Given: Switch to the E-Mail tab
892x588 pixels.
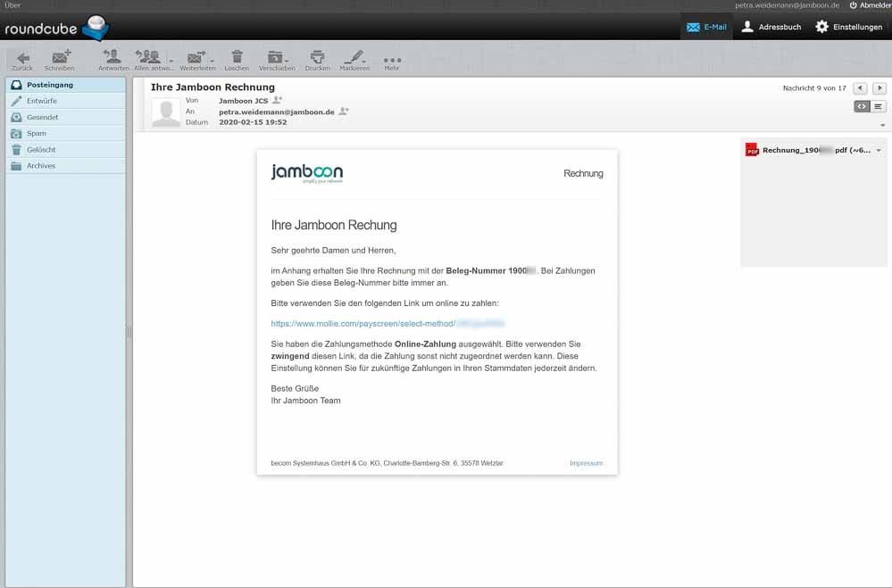Looking at the screenshot, I should click(706, 27).
